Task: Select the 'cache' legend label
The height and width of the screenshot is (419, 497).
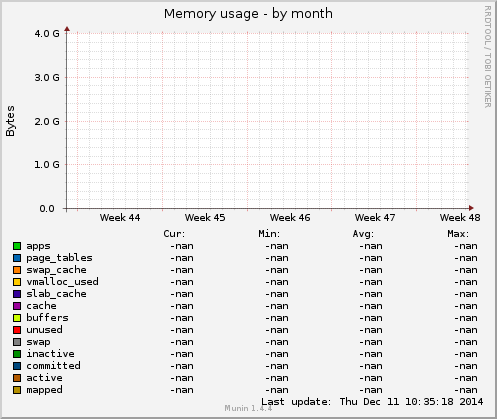Action: (41, 306)
